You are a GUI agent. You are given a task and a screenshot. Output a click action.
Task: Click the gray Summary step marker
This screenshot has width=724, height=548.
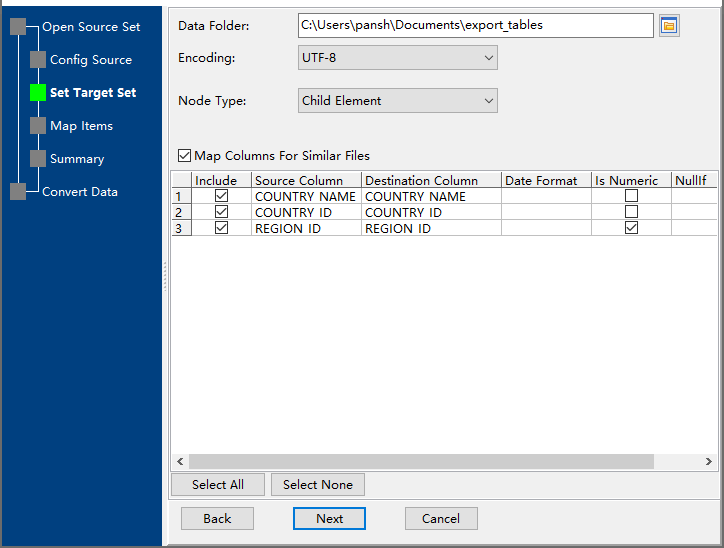pyautogui.click(x=38, y=158)
